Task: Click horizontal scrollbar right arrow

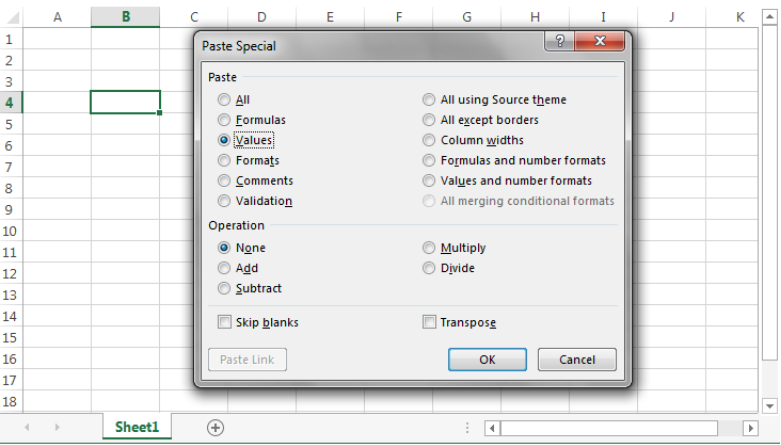Action: coord(751,428)
